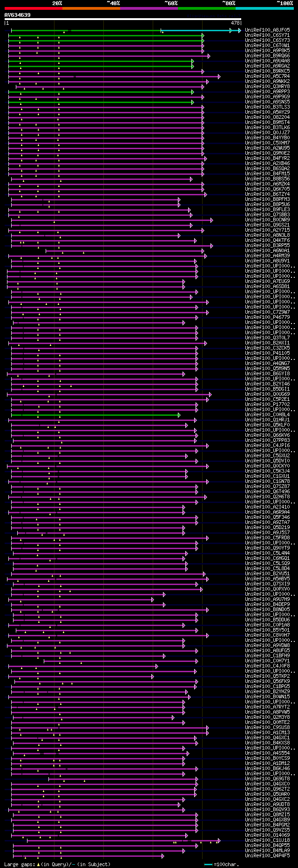
Task: Select the UniRef100_A9SNS5 label
Action: (267, 102)
